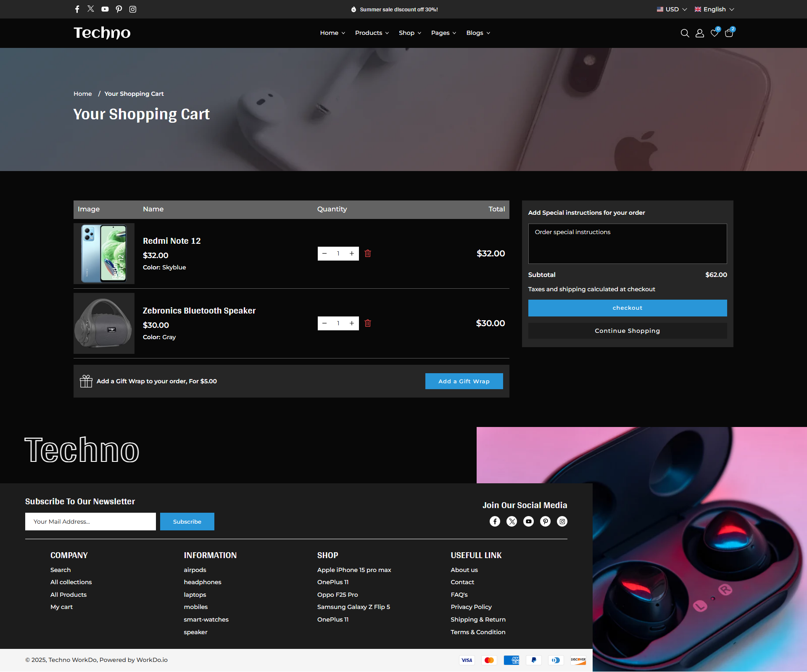
Task: Open the X (Twitter) icon in the header
Action: [91, 9]
